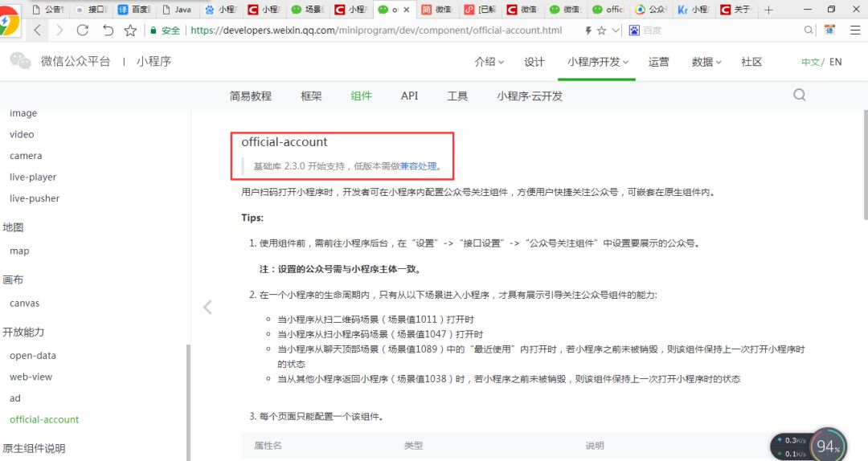Open the browser hamburger menu
868x461 pixels.
(855, 31)
